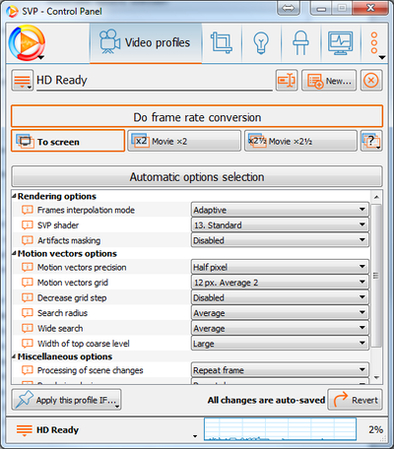Viewport: 394px width, 449px height.
Task: Click the options list scroll up arrow
Action: pyautogui.click(x=376, y=197)
